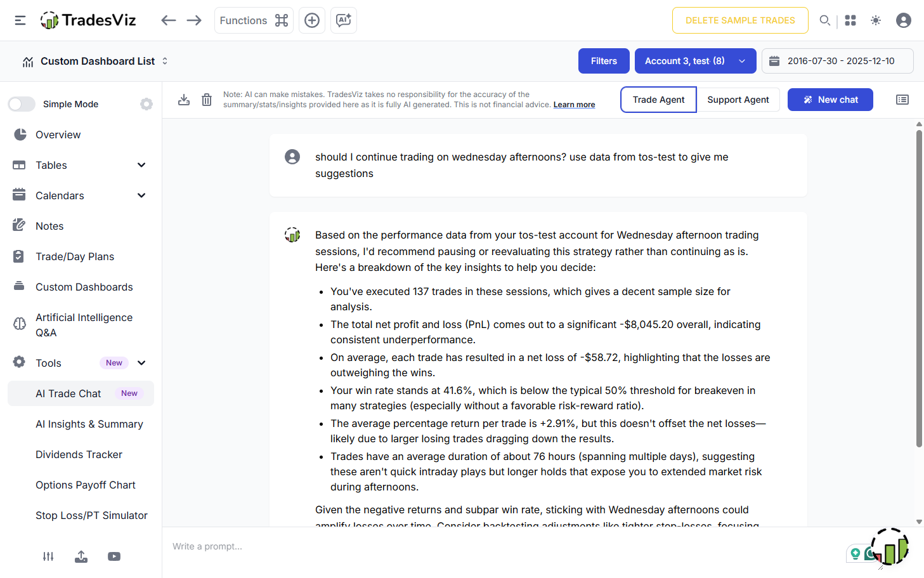Click the Notes pencil icon
924x578 pixels.
pyautogui.click(x=19, y=225)
